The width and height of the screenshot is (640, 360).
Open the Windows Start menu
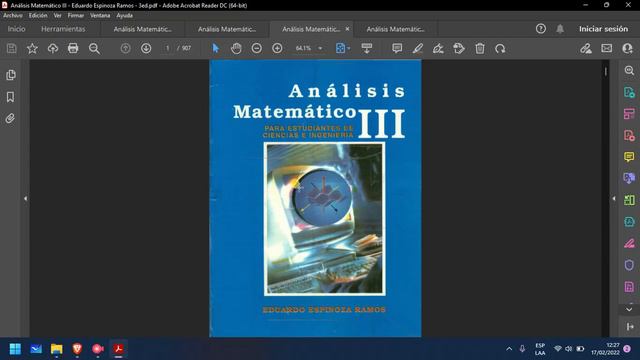pos(15,349)
